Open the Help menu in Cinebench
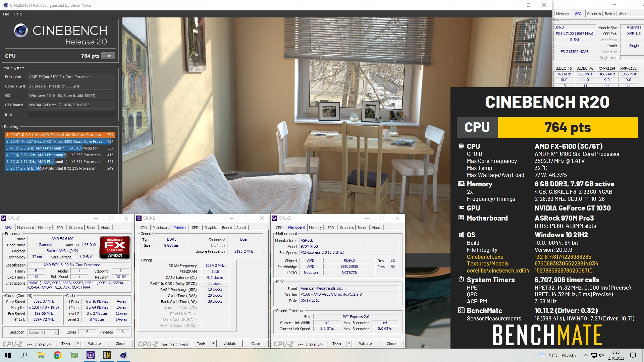 pyautogui.click(x=18, y=14)
